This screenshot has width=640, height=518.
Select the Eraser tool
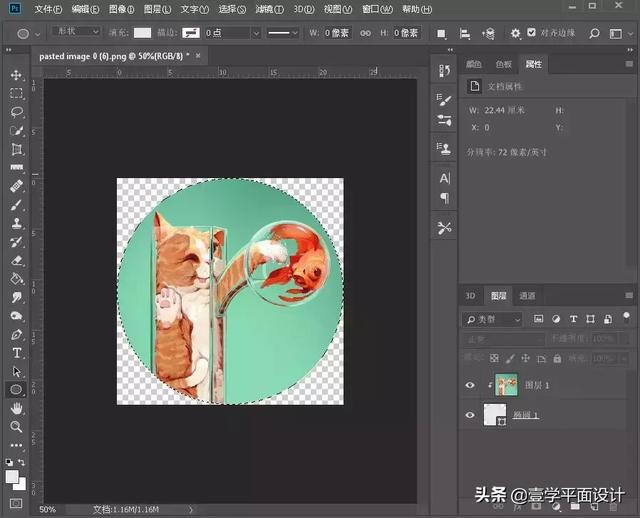click(16, 260)
